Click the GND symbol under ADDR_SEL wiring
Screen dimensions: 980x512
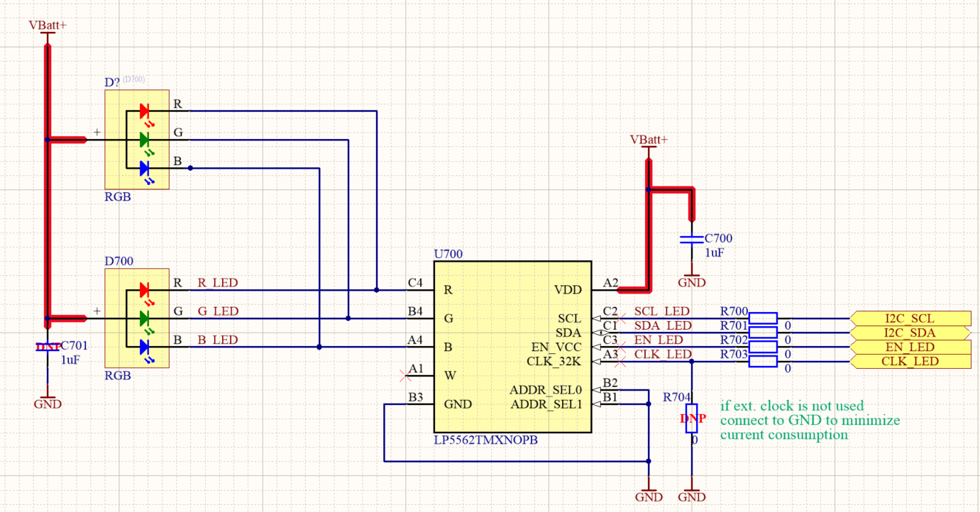pos(649,494)
